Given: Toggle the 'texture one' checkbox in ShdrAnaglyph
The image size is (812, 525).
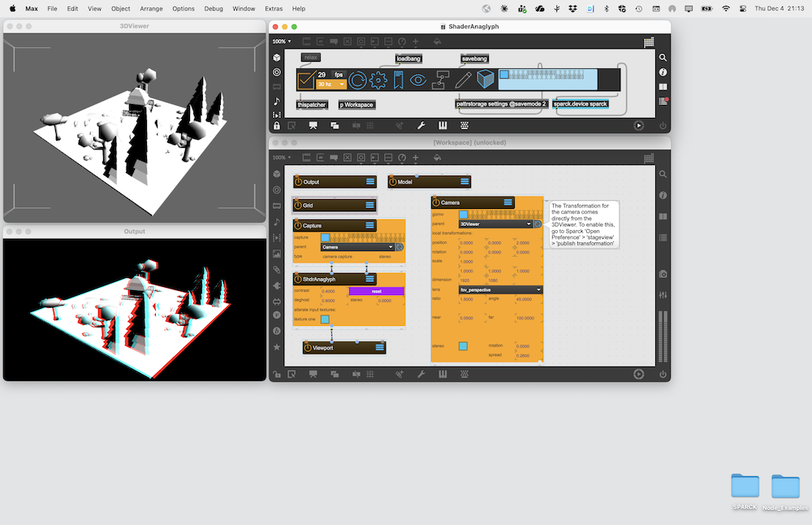Looking at the screenshot, I should coord(325,319).
